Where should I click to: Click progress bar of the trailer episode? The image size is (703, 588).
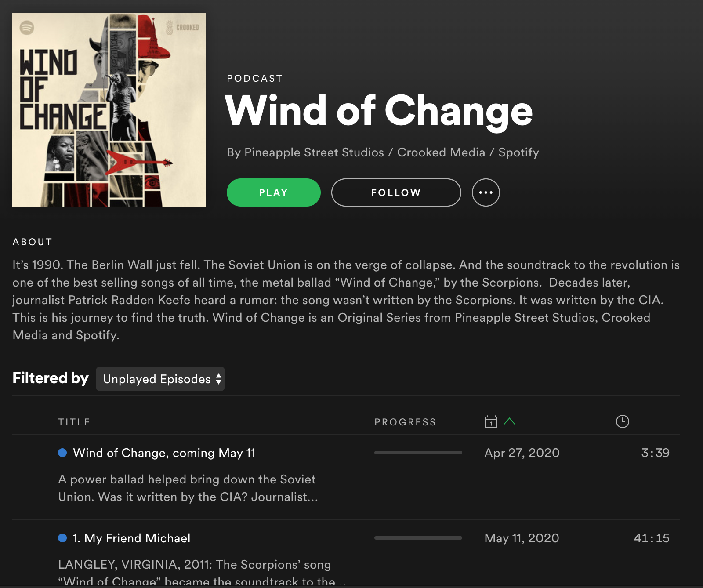418,453
